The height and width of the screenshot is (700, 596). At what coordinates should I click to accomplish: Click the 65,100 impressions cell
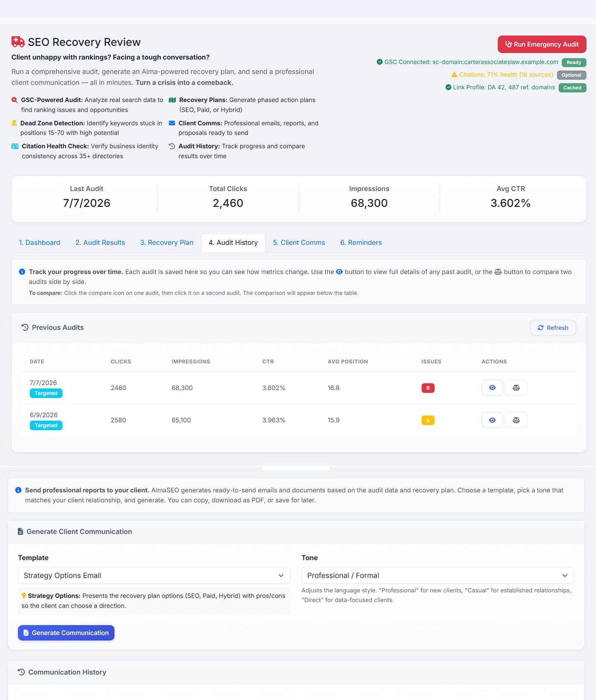(x=181, y=420)
